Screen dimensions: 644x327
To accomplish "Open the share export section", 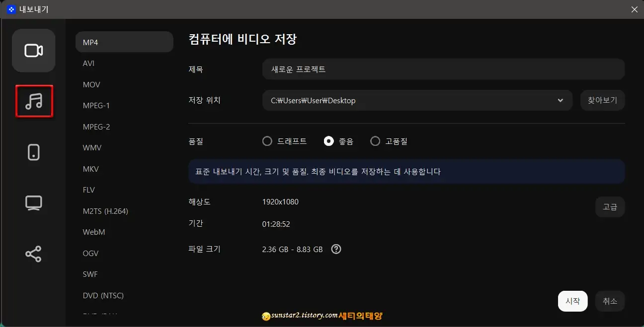I will [x=33, y=254].
